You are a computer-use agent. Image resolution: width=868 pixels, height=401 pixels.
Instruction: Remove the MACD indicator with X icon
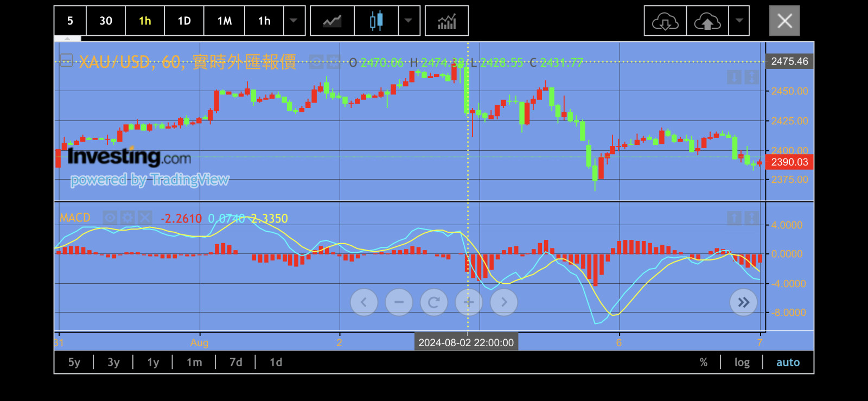145,218
